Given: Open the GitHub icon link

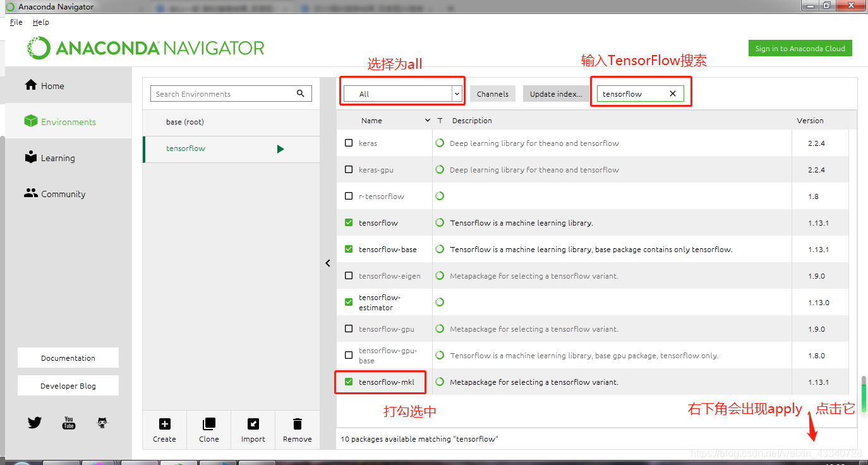Looking at the screenshot, I should tap(102, 423).
